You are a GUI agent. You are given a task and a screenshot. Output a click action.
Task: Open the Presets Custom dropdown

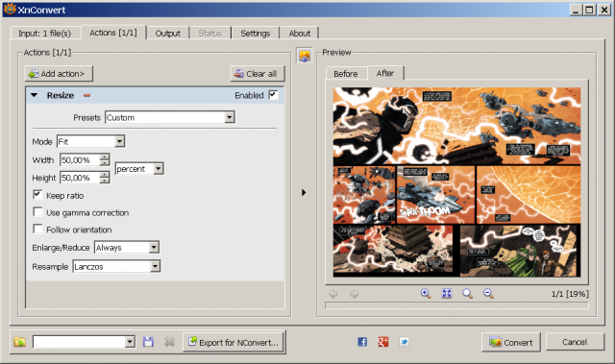(170, 117)
